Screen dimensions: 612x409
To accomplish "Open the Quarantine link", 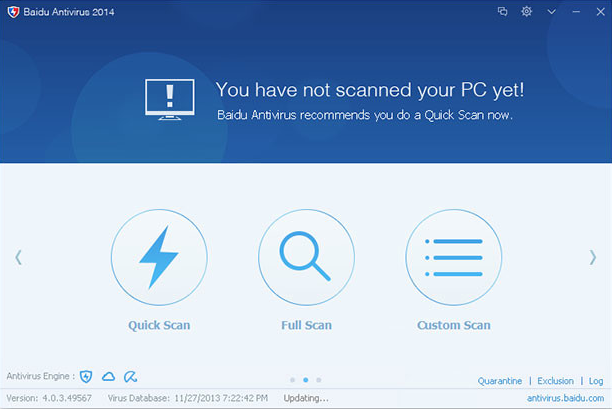I will click(500, 381).
